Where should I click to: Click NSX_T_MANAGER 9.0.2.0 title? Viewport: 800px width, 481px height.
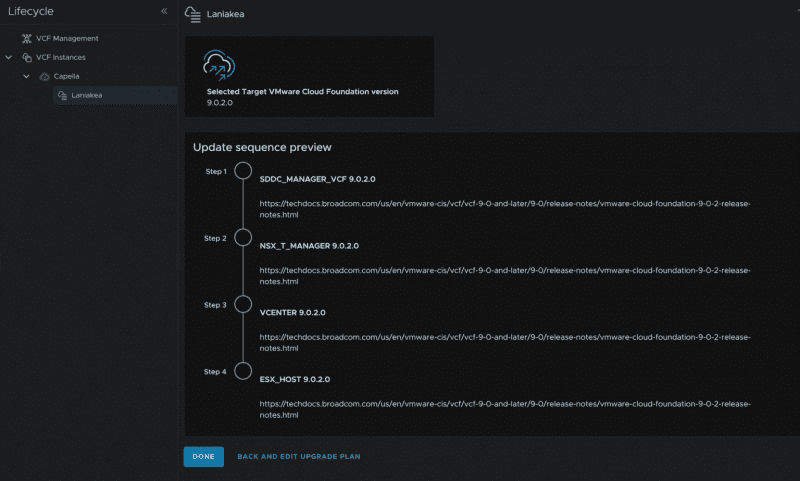309,246
